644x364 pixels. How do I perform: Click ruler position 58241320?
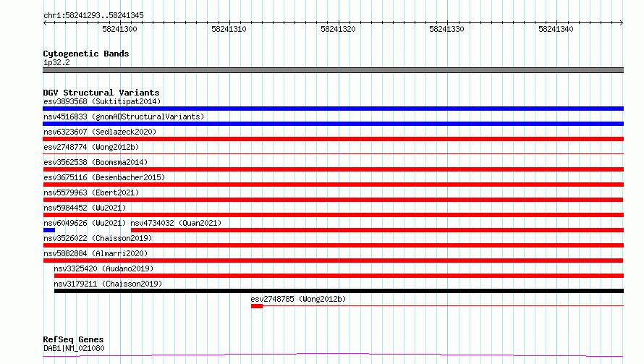(x=338, y=29)
